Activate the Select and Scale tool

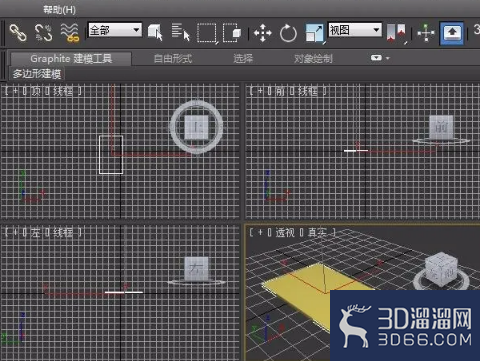(314, 33)
